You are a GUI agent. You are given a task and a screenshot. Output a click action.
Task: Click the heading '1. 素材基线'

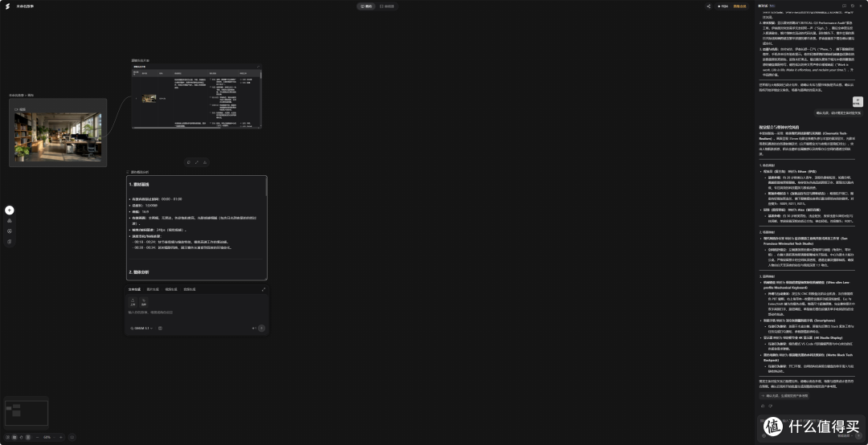pos(139,184)
